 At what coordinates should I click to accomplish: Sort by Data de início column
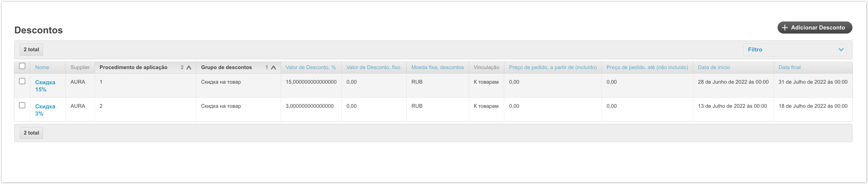click(x=714, y=67)
